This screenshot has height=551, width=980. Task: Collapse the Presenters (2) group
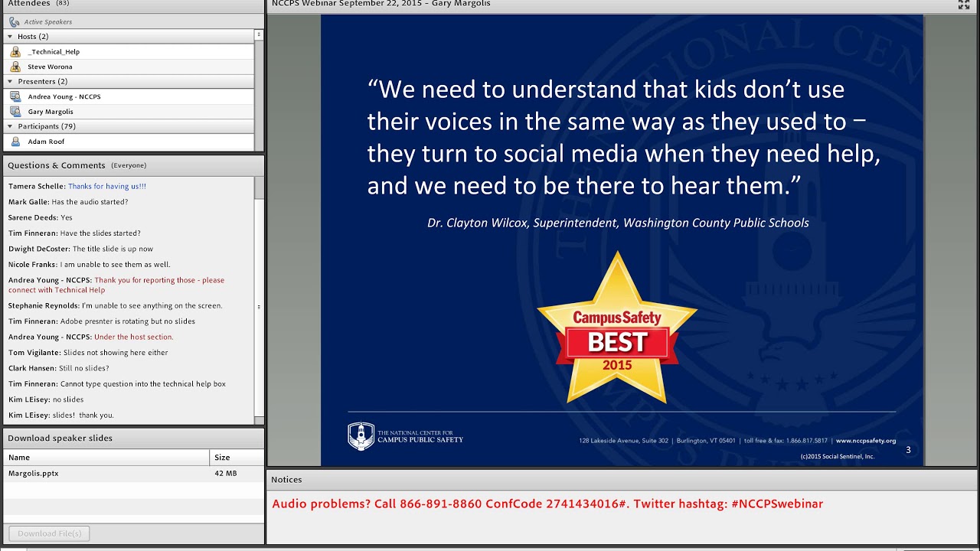point(10,81)
